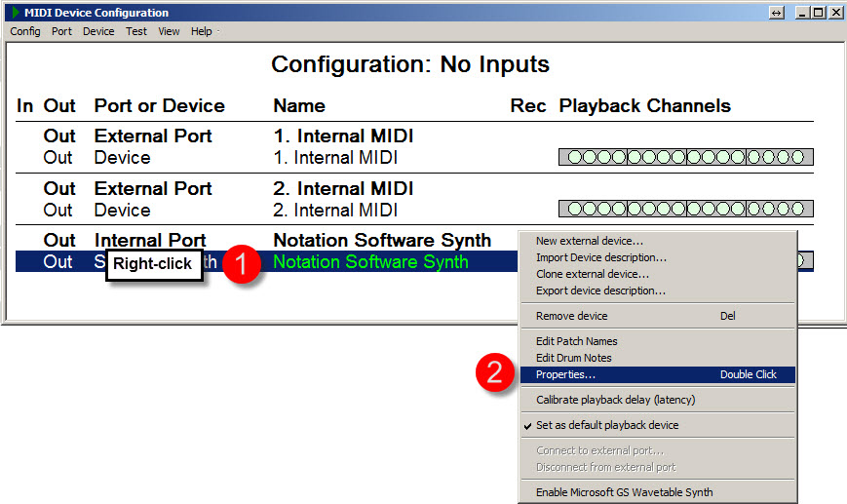
Task: Expand the View menu
Action: point(169,31)
